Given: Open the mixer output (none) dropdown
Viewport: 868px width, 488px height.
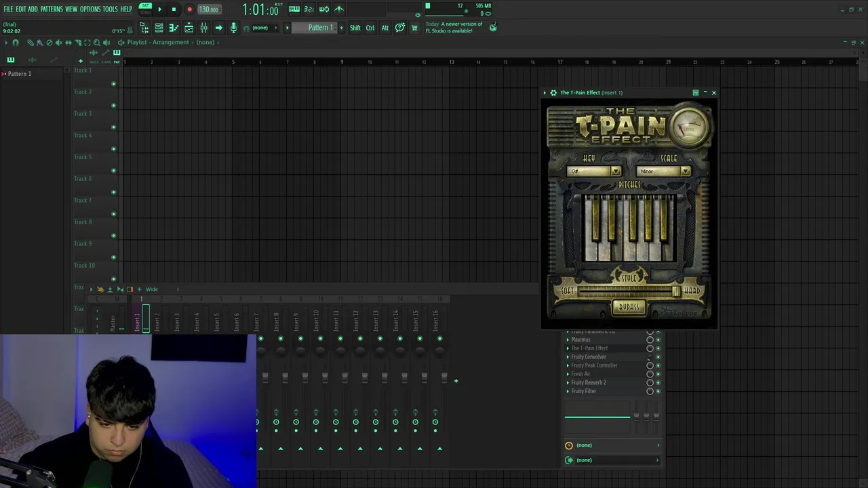Looking at the screenshot, I should point(616,460).
